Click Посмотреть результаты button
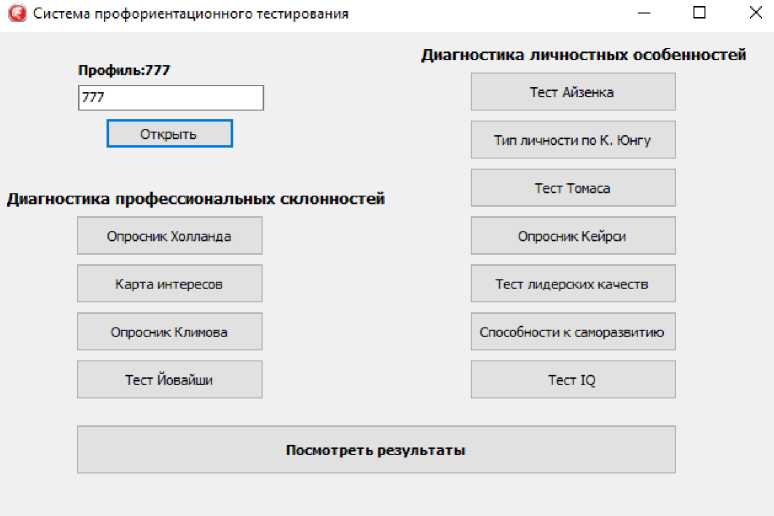 click(376, 450)
